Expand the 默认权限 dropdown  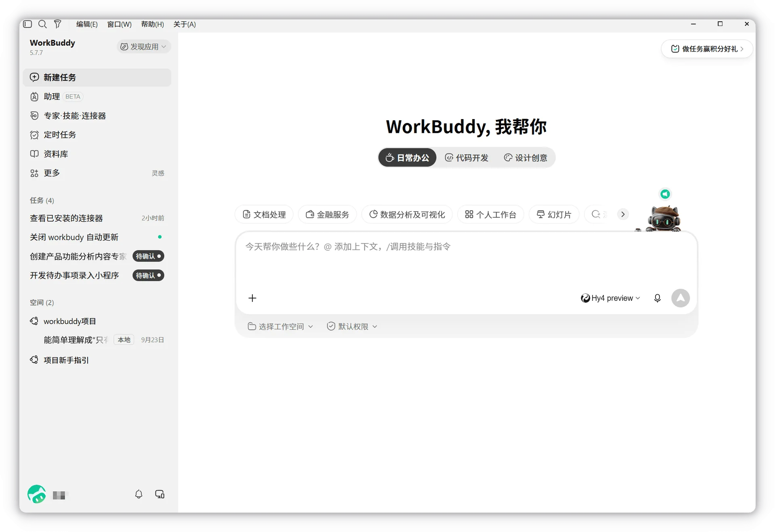coord(352,326)
